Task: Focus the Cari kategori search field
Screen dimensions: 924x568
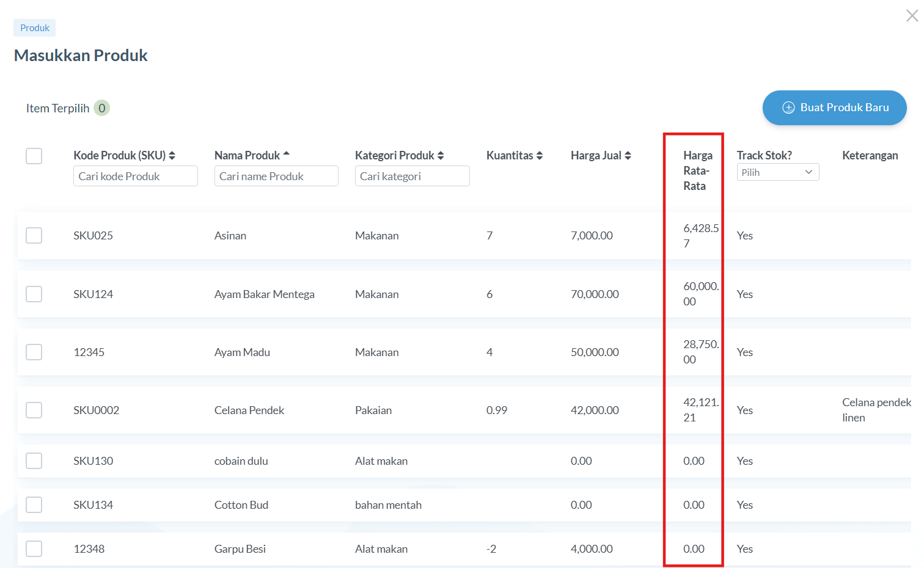Action: point(412,176)
